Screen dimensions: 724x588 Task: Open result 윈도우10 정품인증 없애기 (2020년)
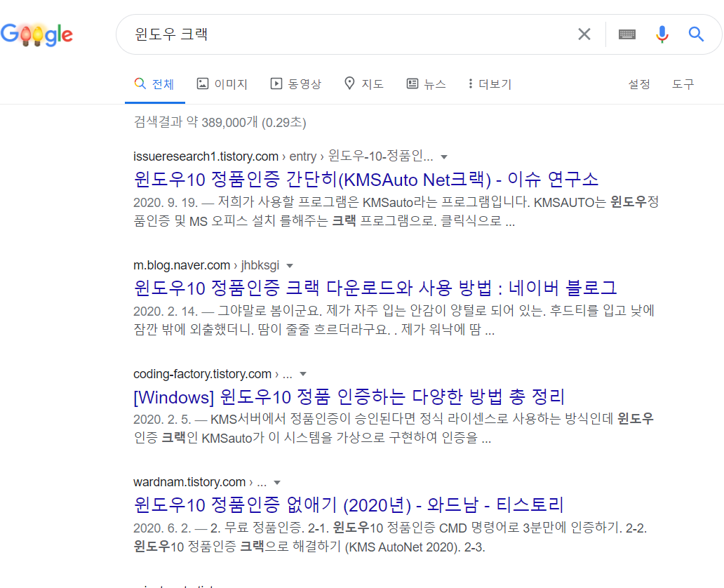[349, 505]
